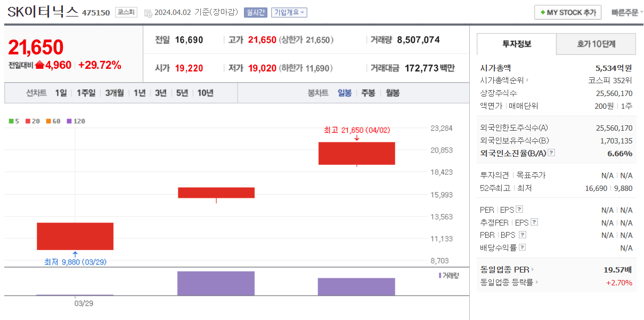Click the middle candlestick on the chart
Viewport: 644px width, 320px height.
[216, 193]
